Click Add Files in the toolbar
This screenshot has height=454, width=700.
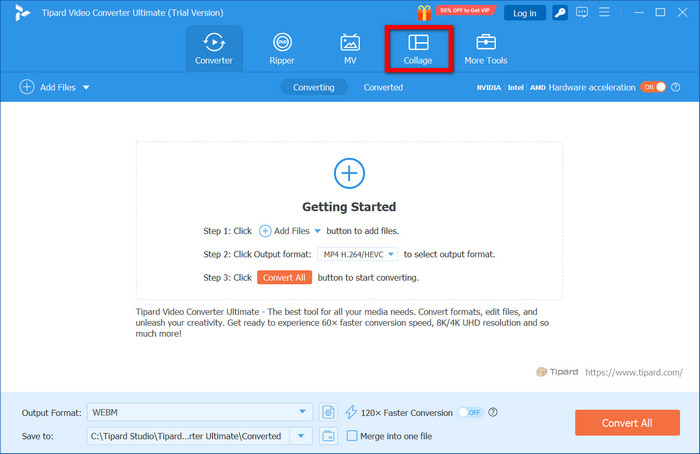click(x=48, y=87)
